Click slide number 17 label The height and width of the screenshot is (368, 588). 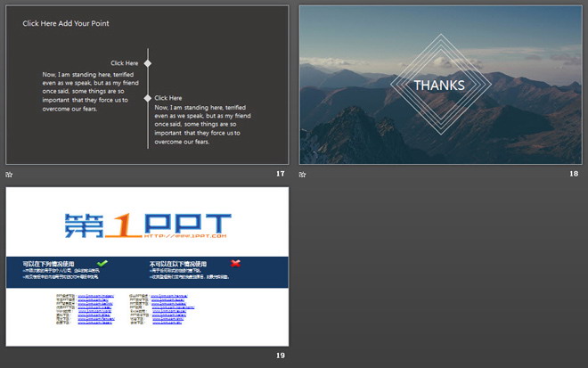click(280, 174)
